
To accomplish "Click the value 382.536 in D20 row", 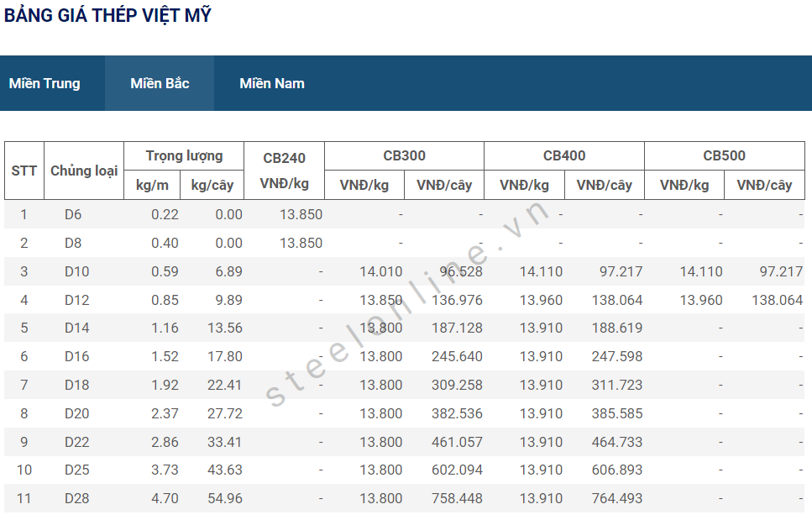I will tap(458, 413).
